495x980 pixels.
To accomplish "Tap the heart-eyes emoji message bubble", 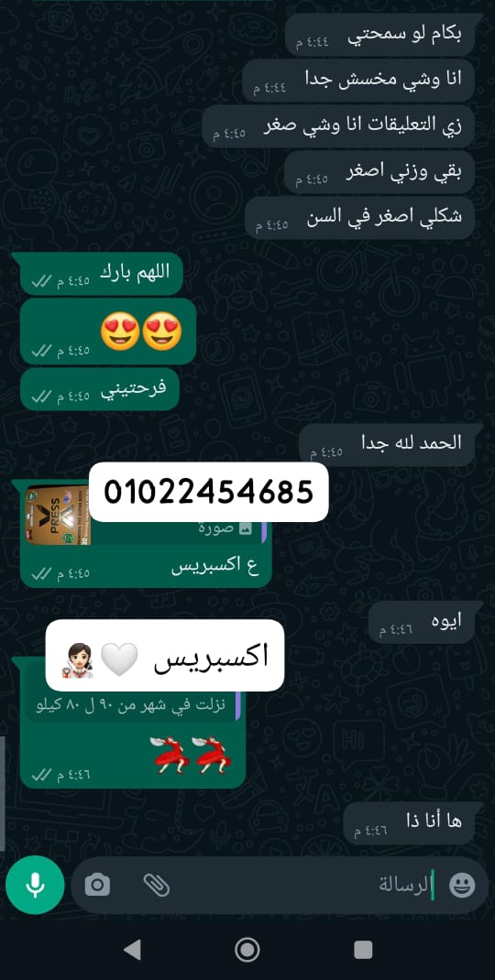I will pos(107,332).
